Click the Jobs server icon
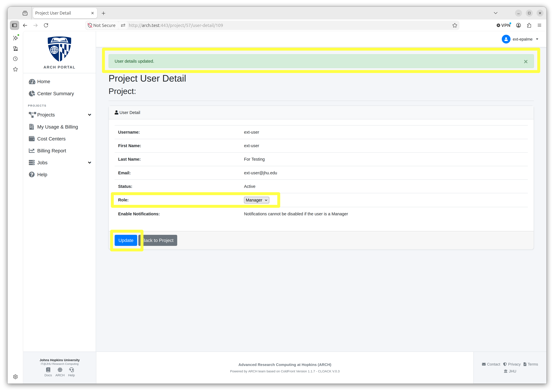 32,163
